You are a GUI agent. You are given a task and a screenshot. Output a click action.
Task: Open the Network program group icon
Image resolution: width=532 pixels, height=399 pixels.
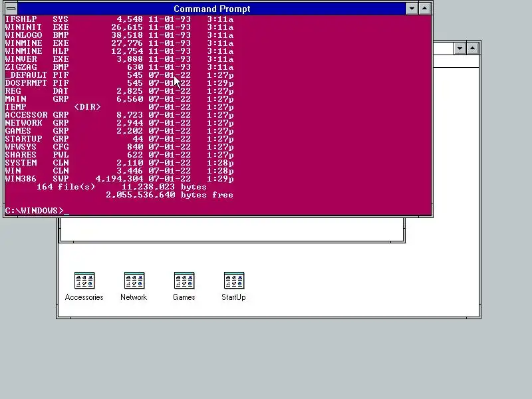pyautogui.click(x=134, y=281)
